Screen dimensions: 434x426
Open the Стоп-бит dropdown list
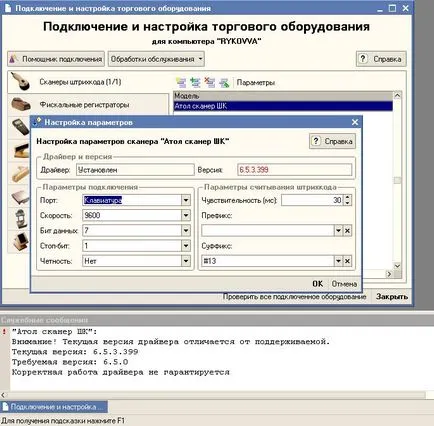[186, 246]
